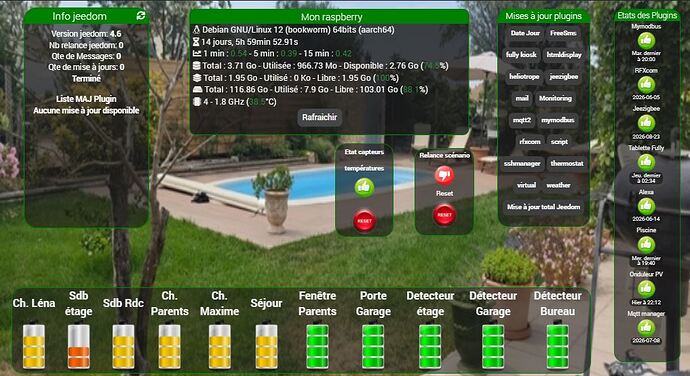Viewport: 690px width, 376px height.
Task: Update the jeezigbee plugin
Action: pyautogui.click(x=564, y=77)
